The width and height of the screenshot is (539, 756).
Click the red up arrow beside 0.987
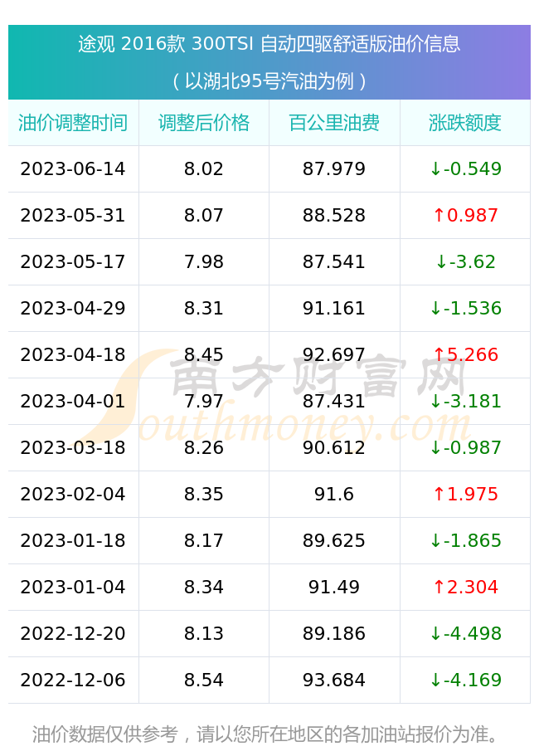point(439,215)
